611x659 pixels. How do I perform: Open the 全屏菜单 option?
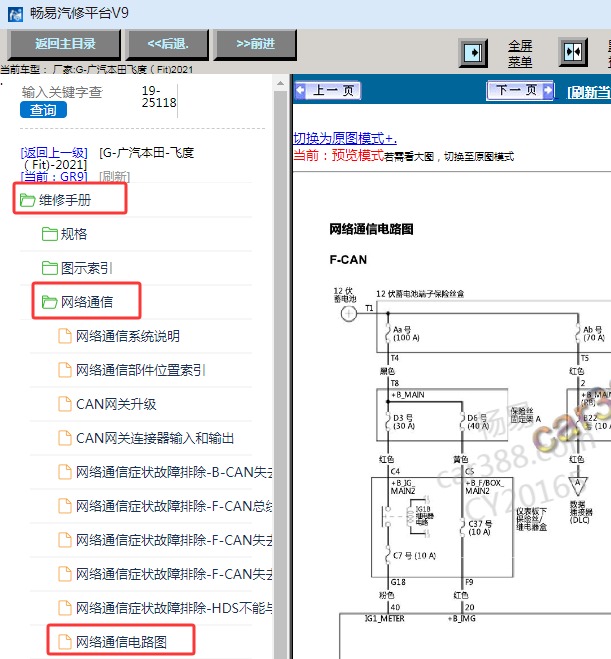pyautogui.click(x=520, y=53)
